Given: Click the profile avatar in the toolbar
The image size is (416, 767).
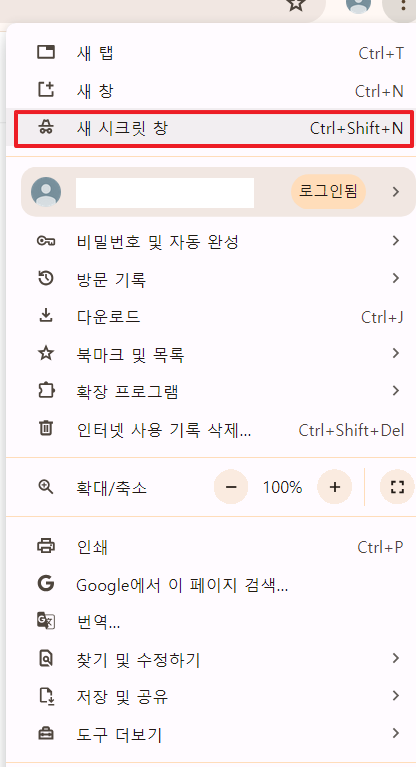Looking at the screenshot, I should click(x=358, y=6).
